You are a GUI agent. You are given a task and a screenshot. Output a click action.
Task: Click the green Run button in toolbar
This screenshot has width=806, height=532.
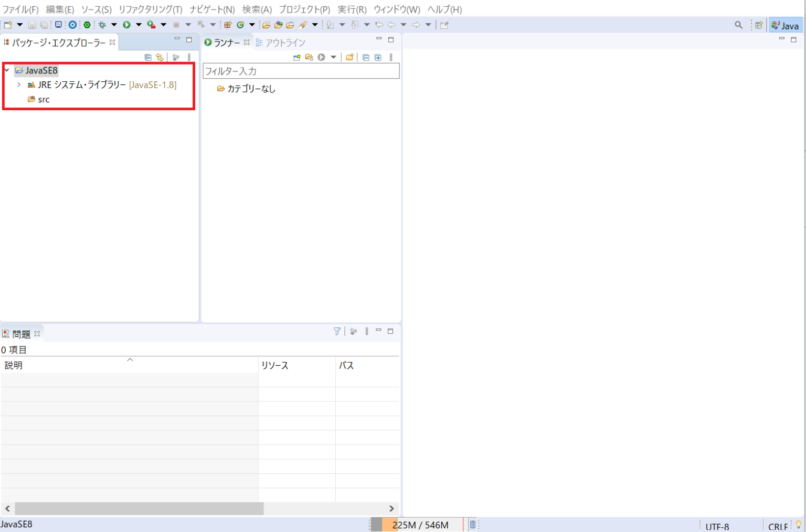click(x=126, y=25)
